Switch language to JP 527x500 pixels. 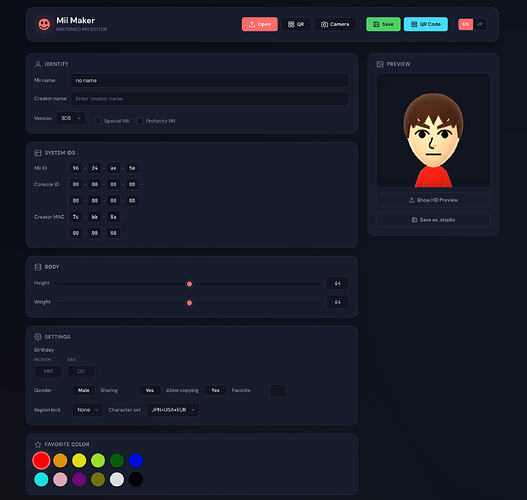[480, 24]
